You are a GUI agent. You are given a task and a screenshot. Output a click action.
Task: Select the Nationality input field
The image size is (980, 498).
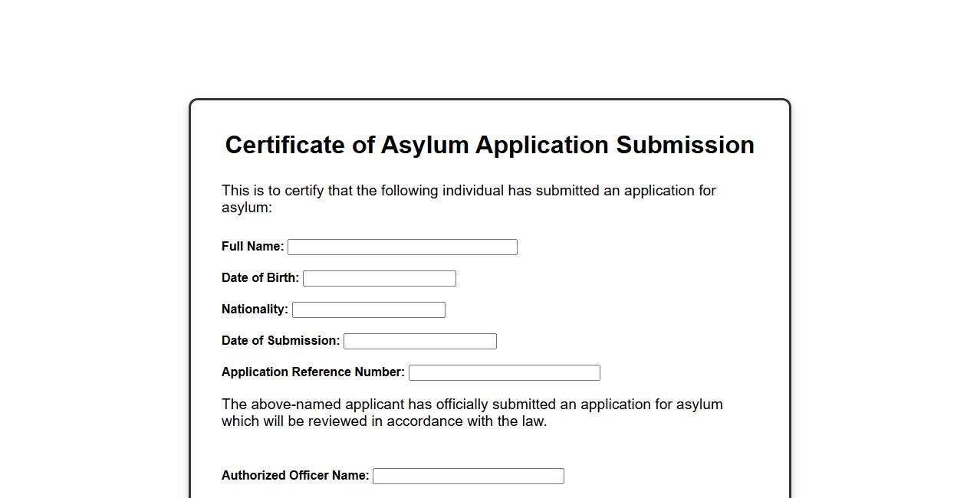(368, 310)
